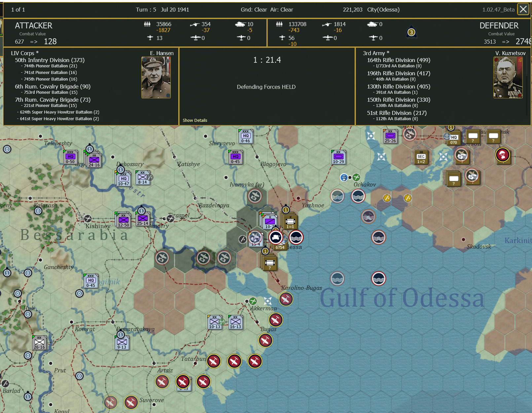The width and height of the screenshot is (532, 413).
Task: Click the red air icon below Bugas label
Action: 266,340
